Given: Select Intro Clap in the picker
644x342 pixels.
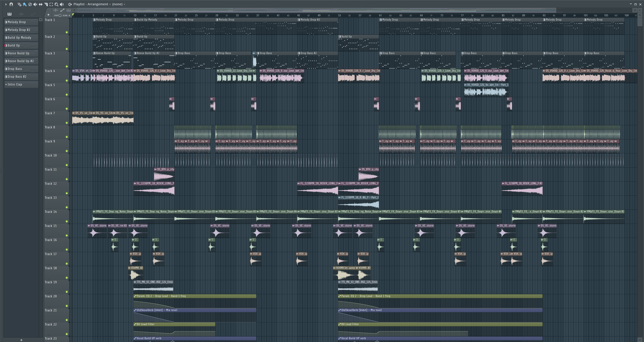Looking at the screenshot, I should pos(21,84).
